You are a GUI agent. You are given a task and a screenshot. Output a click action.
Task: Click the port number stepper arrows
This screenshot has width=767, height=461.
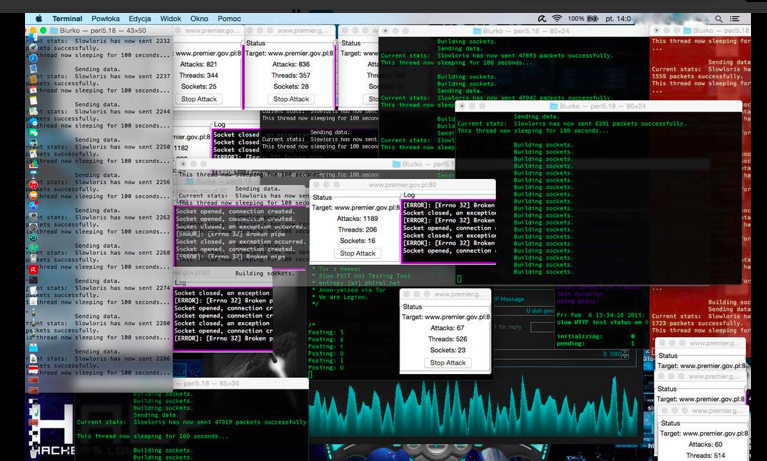point(625,355)
